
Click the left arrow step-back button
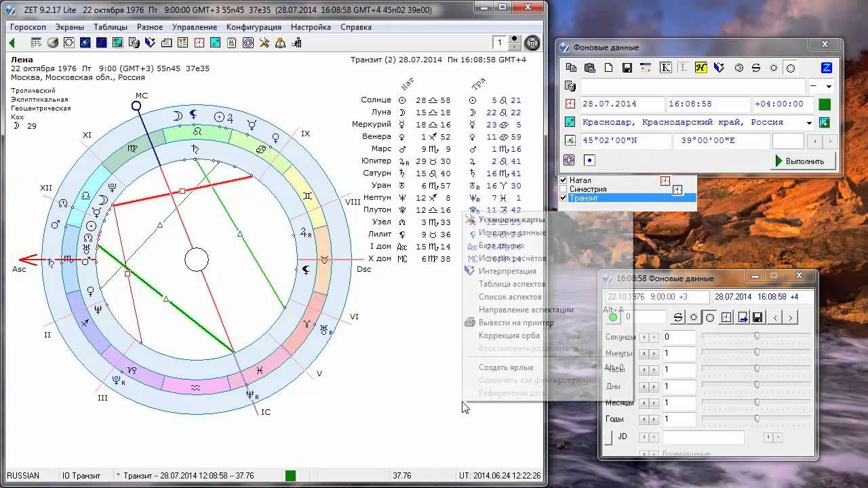pyautogui.click(x=775, y=317)
